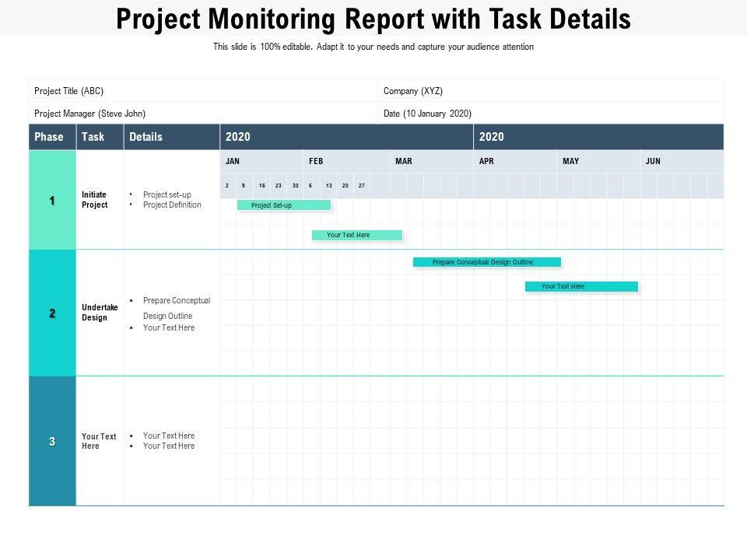Select the "Task" column header
Image resolution: width=747 pixels, height=560 pixels.
point(93,137)
